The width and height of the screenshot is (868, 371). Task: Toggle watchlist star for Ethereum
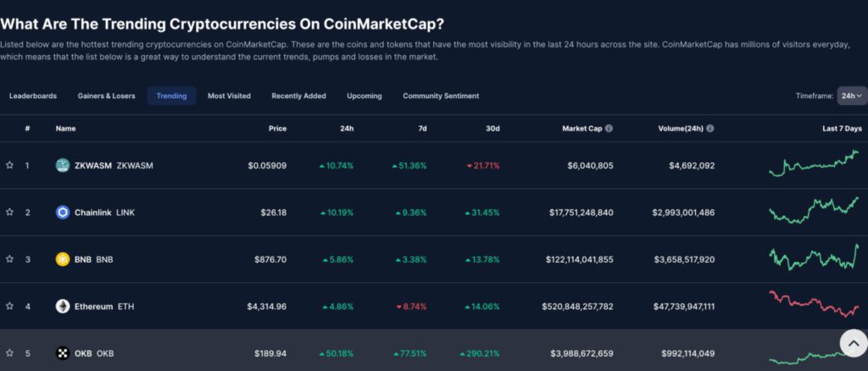(x=9, y=307)
